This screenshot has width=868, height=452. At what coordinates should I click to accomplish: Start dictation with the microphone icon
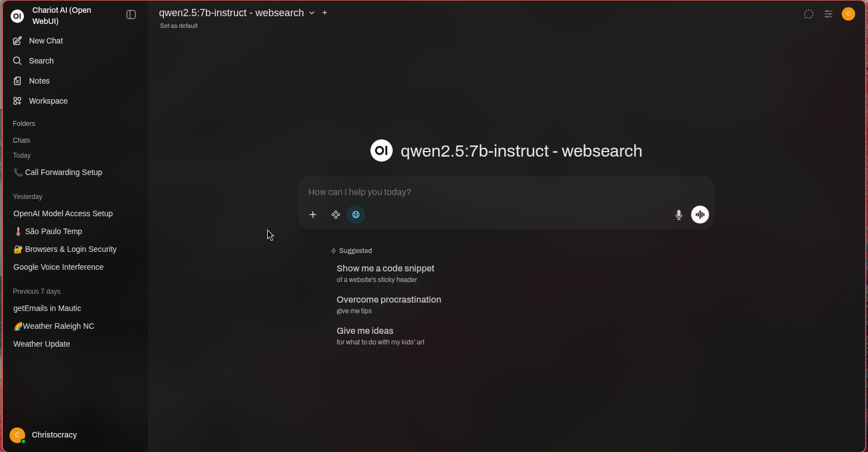coord(678,215)
